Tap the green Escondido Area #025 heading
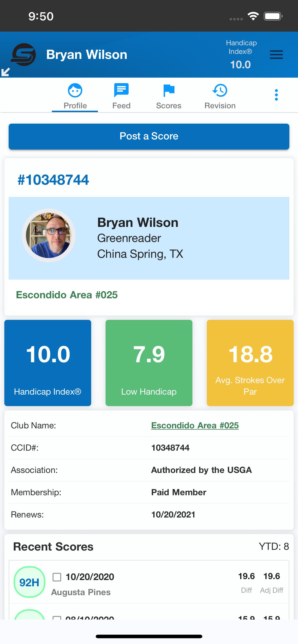 click(x=67, y=295)
